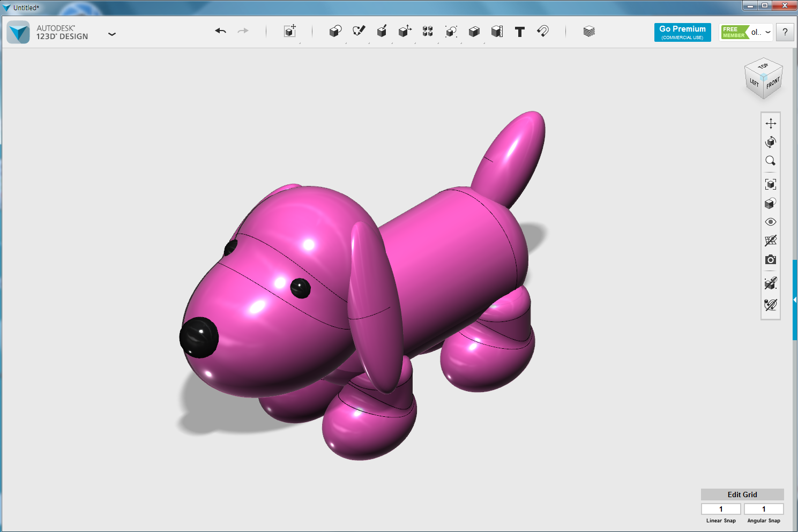Open the Transform tool
798x532 pixels.
(x=290, y=31)
